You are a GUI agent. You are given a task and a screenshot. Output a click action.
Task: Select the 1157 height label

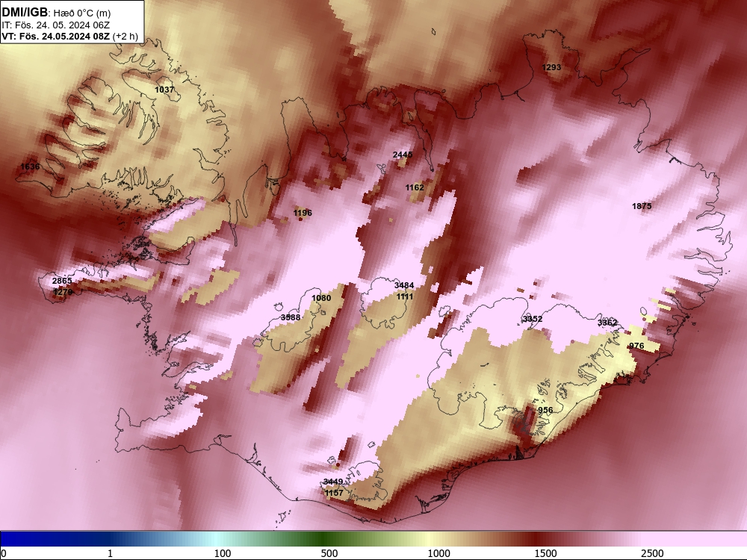click(334, 493)
